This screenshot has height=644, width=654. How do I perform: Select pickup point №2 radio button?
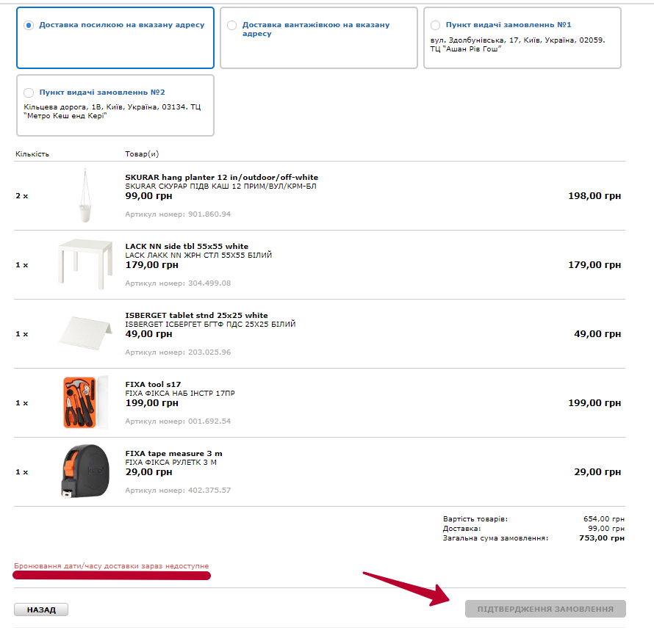(x=29, y=93)
